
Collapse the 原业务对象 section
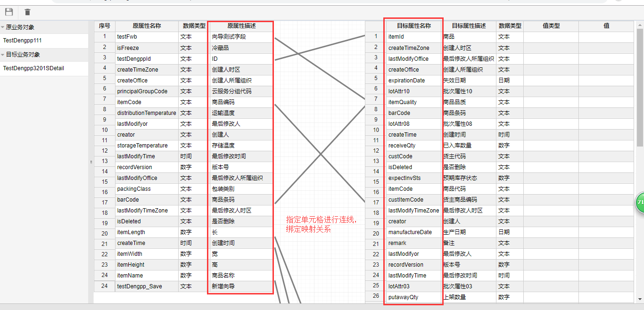[x=3, y=27]
